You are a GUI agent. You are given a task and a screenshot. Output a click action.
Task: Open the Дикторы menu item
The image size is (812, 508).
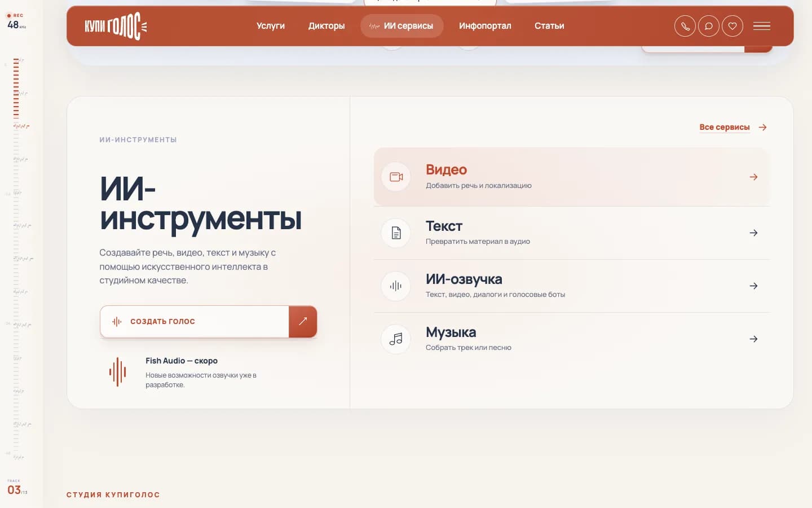[x=326, y=26]
